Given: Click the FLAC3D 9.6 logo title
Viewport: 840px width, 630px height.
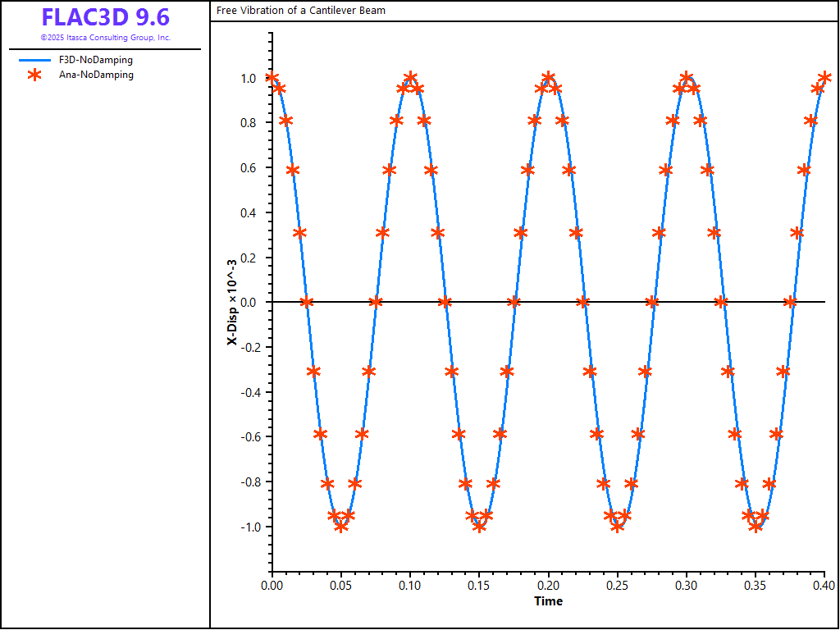Looking at the screenshot, I should (105, 17).
